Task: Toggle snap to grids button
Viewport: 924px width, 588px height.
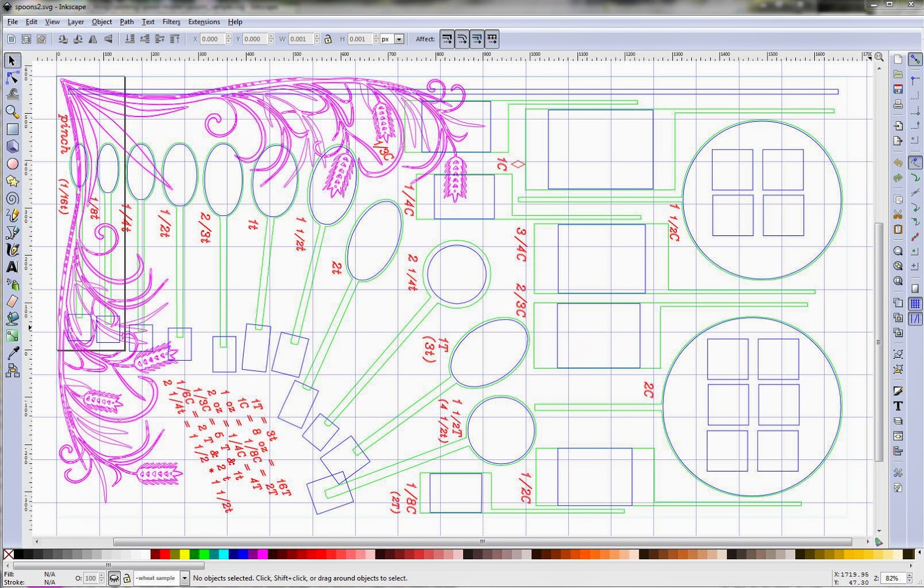Action: click(x=915, y=304)
